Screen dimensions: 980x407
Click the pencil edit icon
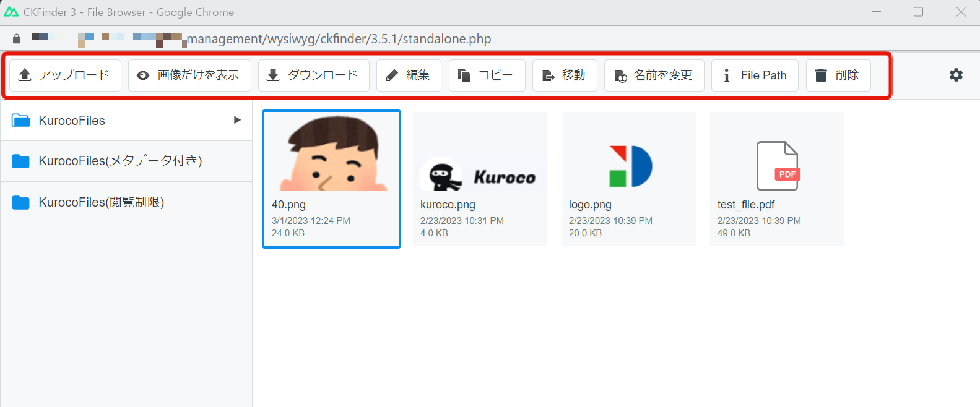(392, 75)
